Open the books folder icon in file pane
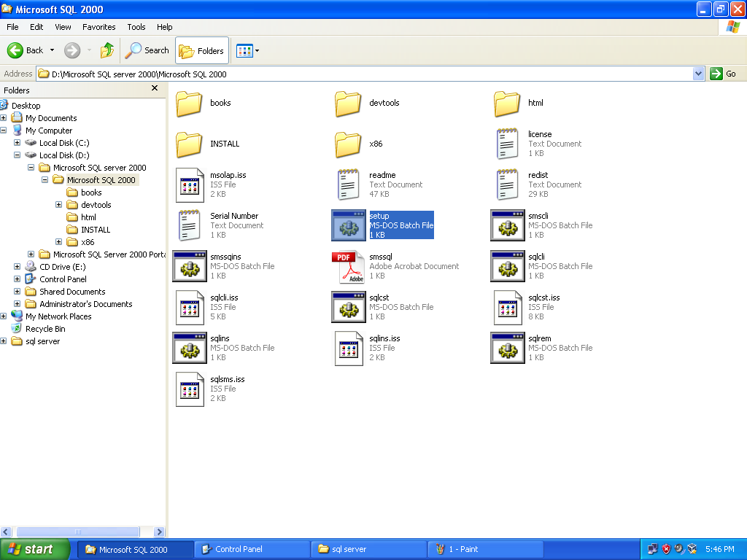747x560 pixels. pos(189,104)
